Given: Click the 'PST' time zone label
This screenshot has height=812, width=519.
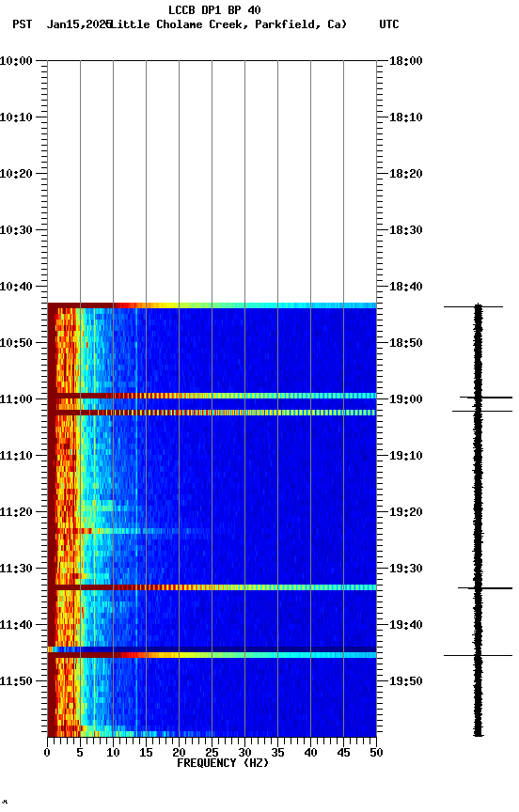Looking at the screenshot, I should 23,24.
